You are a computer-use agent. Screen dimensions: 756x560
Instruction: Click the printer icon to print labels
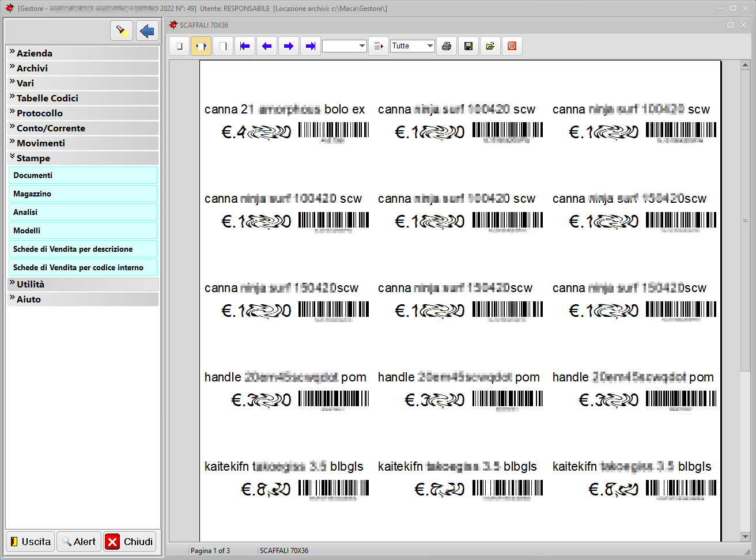tap(446, 46)
